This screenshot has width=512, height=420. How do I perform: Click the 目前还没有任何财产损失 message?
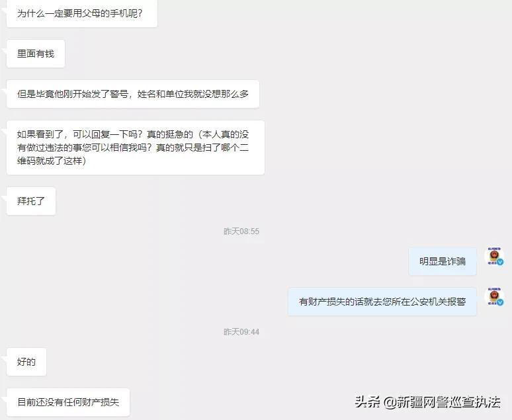pos(68,402)
